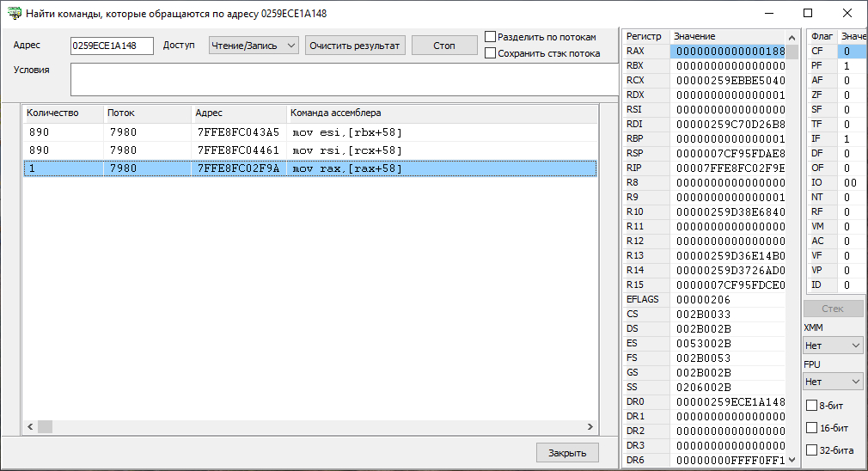Select the CS segment register row
This screenshot has height=471, width=868.
click(705, 314)
